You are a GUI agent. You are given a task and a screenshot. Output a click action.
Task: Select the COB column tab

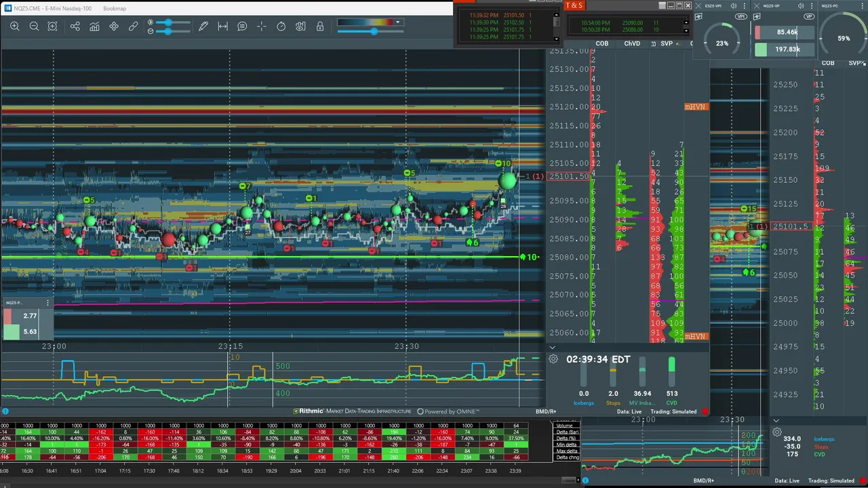[x=601, y=43]
